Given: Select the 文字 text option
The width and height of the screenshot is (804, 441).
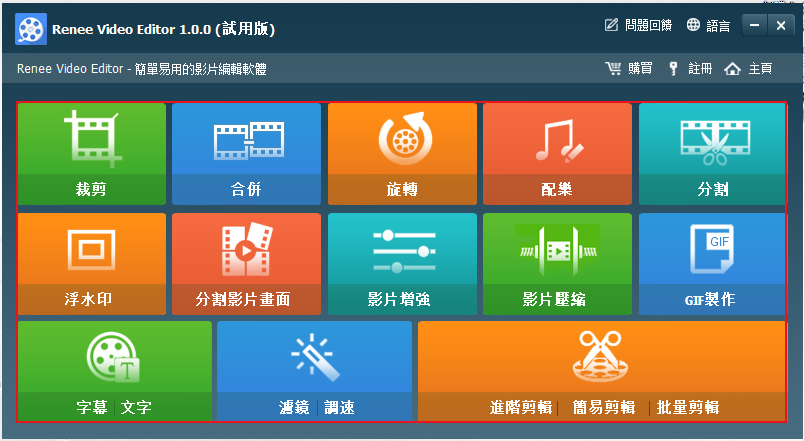Looking at the screenshot, I should pyautogui.click(x=136, y=407).
